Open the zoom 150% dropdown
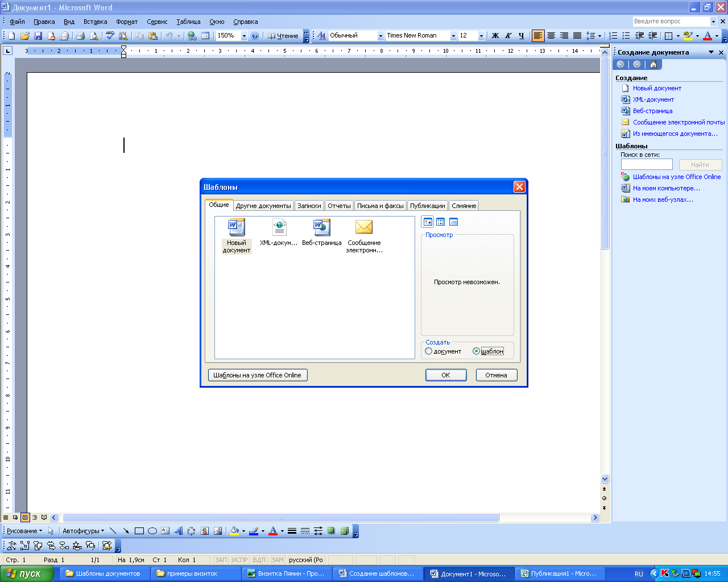Viewport: 728px width, 582px height. pos(244,36)
